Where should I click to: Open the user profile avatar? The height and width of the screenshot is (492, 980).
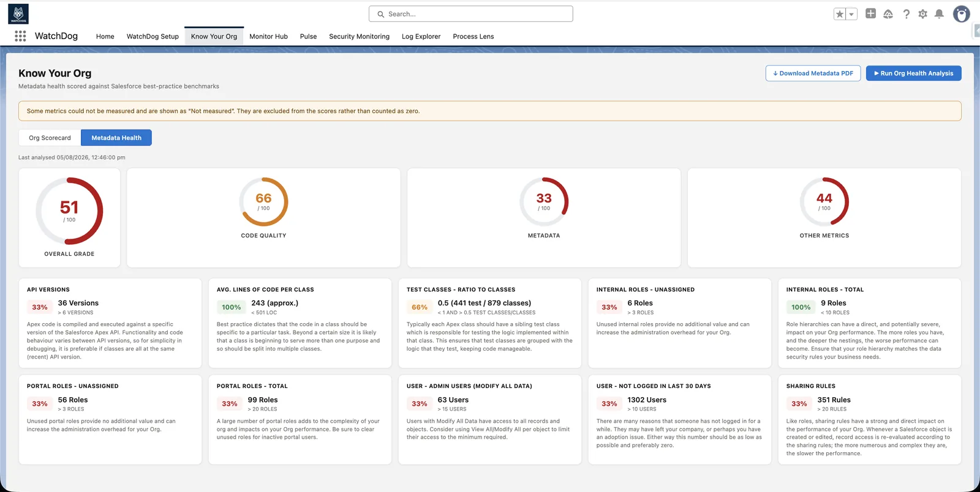point(962,14)
